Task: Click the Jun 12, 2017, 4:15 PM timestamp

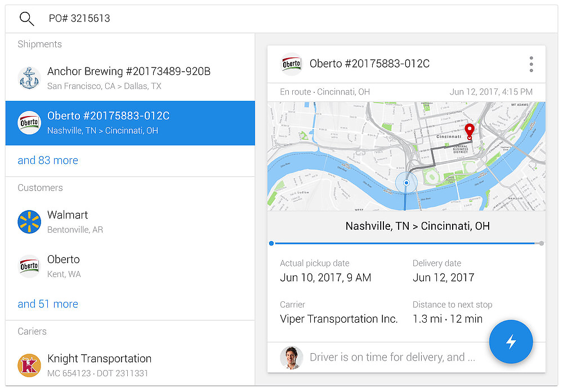Action: (x=491, y=92)
